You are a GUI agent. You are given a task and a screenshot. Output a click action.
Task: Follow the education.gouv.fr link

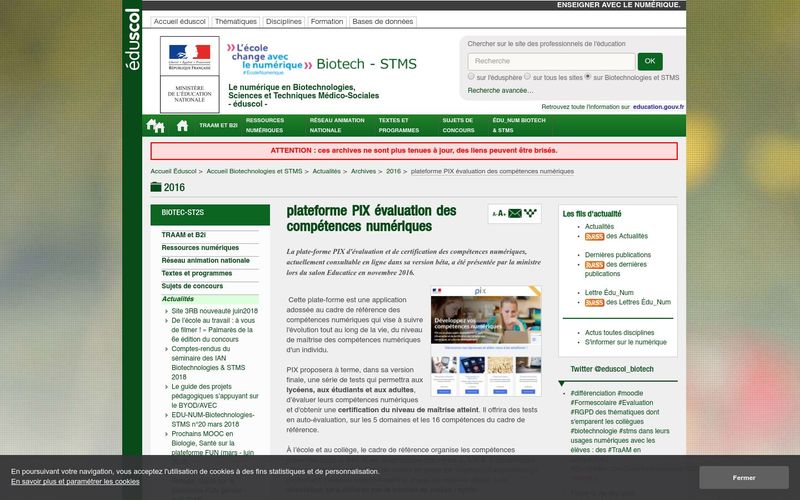(x=658, y=107)
